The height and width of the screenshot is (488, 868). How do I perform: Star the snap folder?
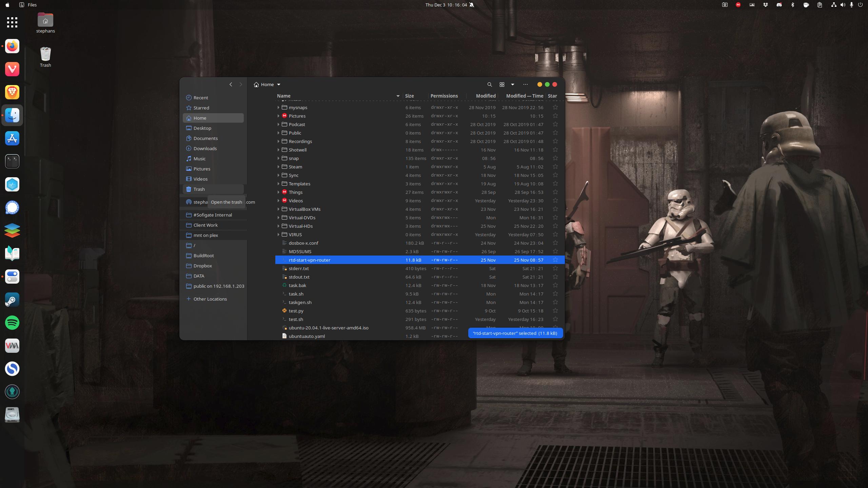(555, 158)
